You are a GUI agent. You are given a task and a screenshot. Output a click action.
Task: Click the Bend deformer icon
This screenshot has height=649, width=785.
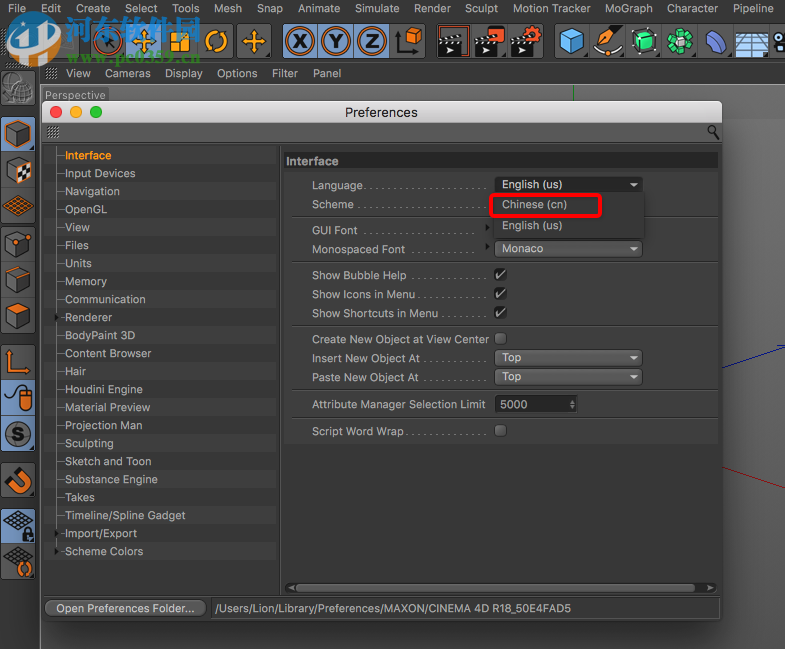[x=716, y=41]
